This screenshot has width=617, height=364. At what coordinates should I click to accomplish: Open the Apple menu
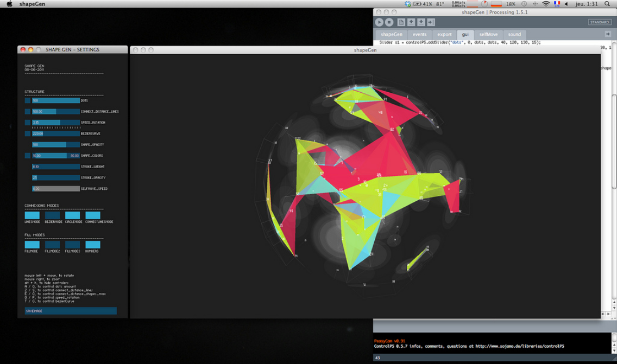click(x=9, y=4)
